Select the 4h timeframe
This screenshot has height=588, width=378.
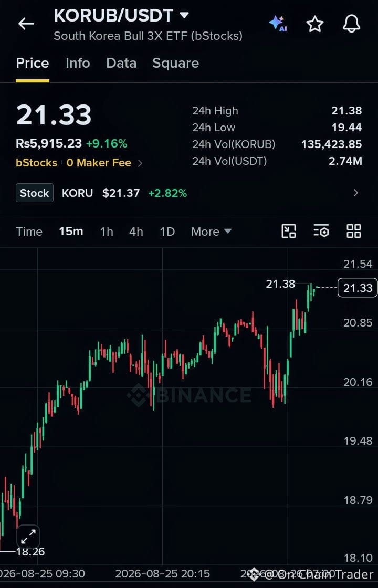pos(136,232)
